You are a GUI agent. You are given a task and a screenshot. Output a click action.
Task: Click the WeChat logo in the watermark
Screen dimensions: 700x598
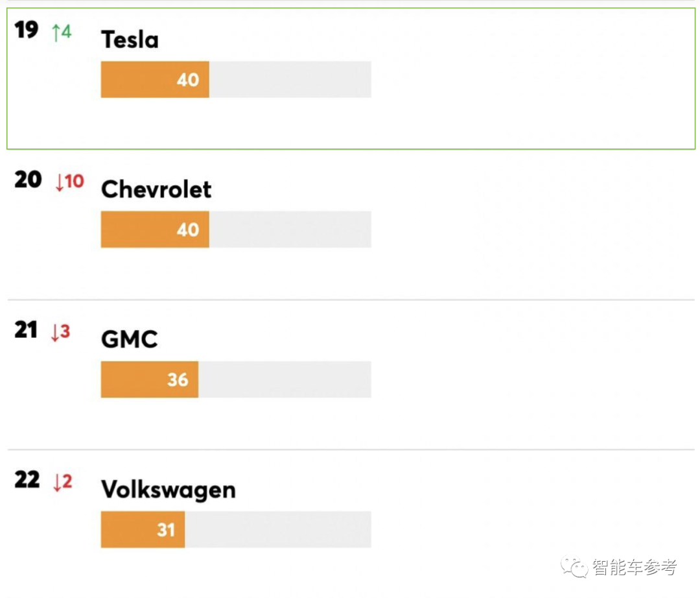tap(574, 568)
